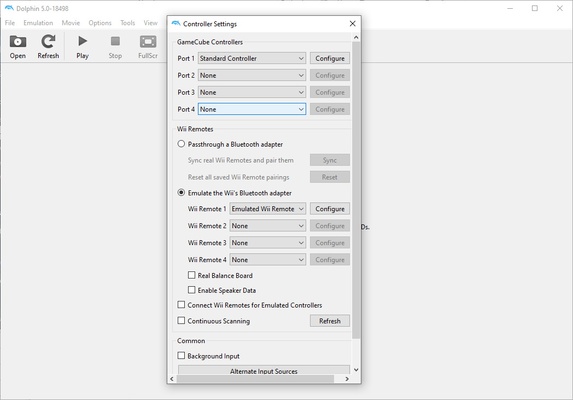Screen dimensions: 573x400
Task: Minimize the Dolphin main window
Action: (510, 8)
